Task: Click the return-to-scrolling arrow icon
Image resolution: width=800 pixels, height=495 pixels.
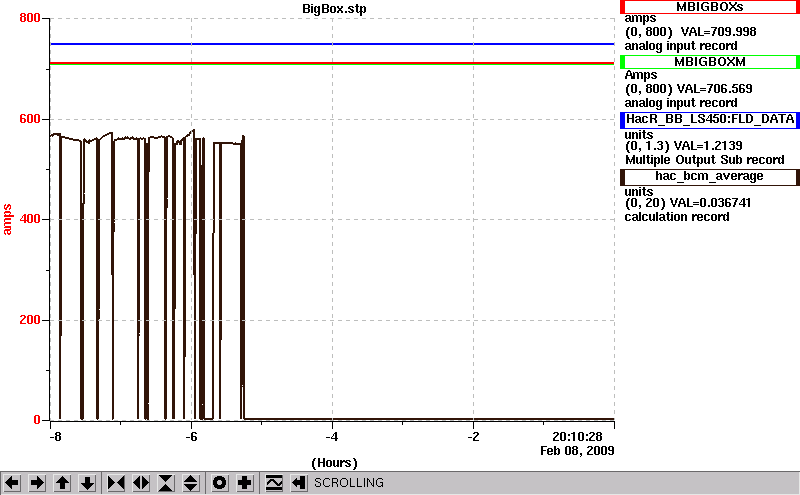Action: [299, 483]
